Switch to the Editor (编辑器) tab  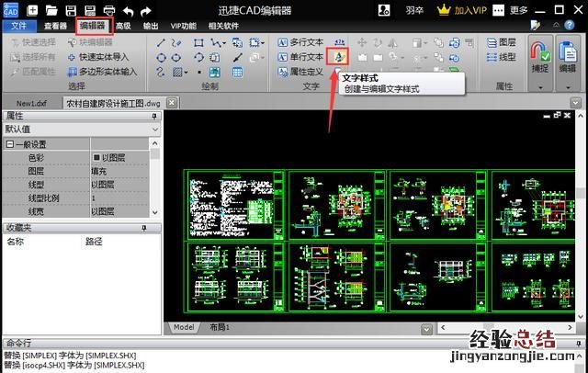(92, 26)
